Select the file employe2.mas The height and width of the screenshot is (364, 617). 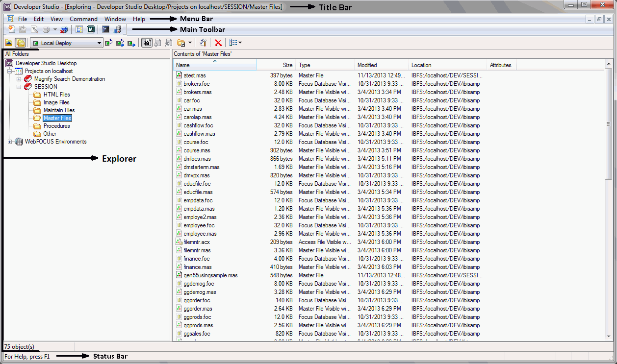[x=200, y=217]
